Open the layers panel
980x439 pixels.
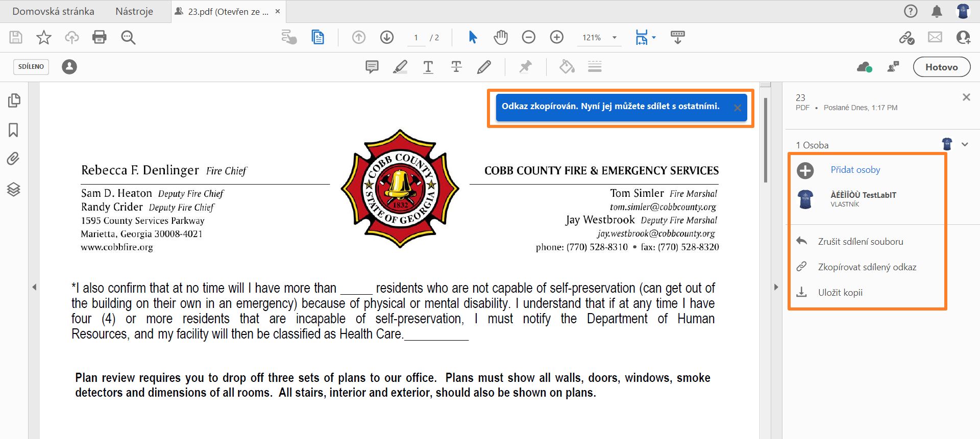tap(14, 189)
